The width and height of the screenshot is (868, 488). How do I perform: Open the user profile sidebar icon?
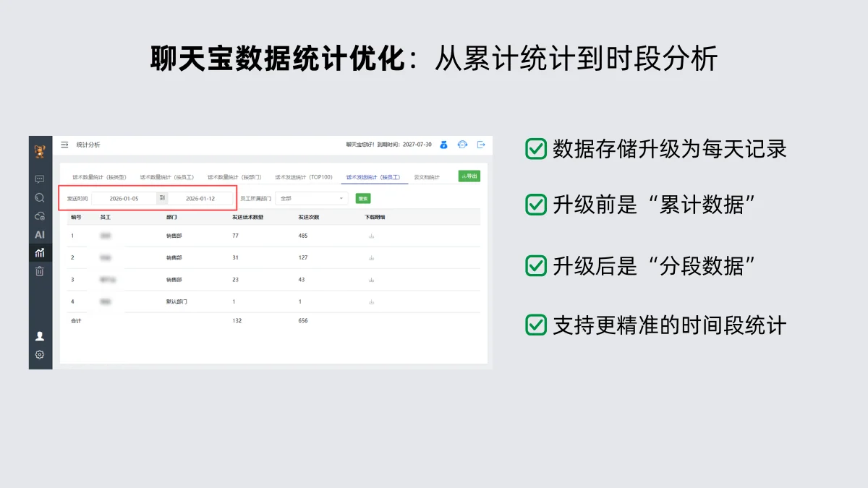point(40,336)
